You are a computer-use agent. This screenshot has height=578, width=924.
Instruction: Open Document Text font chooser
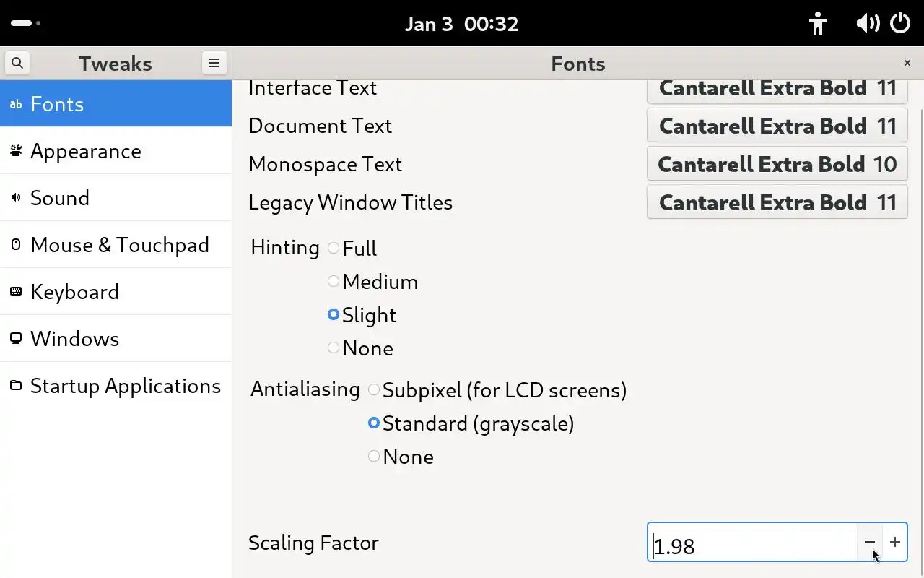point(777,126)
